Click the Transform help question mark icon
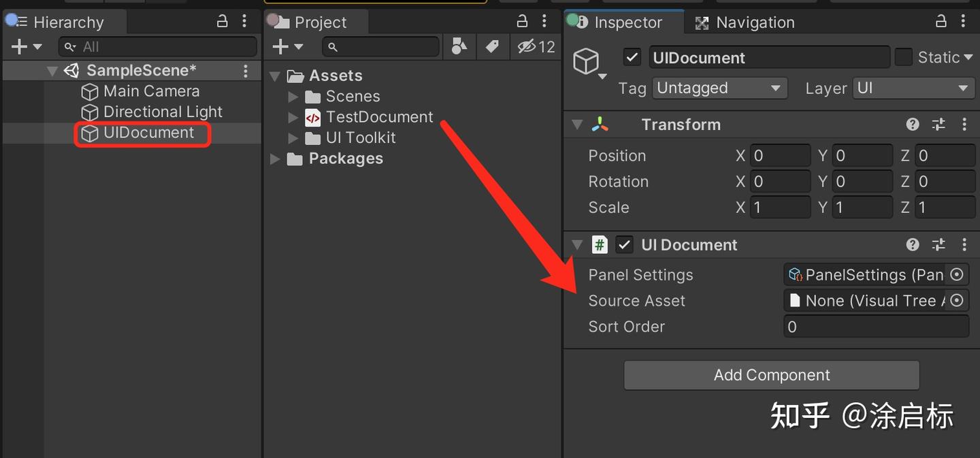Image resolution: width=980 pixels, height=458 pixels. pos(913,125)
